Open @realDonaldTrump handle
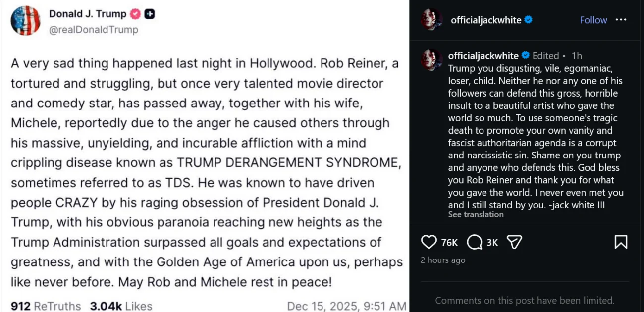The width and height of the screenshot is (644, 312). tap(93, 30)
